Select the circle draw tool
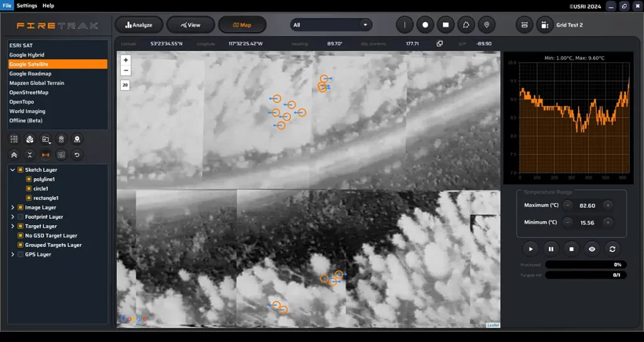 click(x=425, y=25)
